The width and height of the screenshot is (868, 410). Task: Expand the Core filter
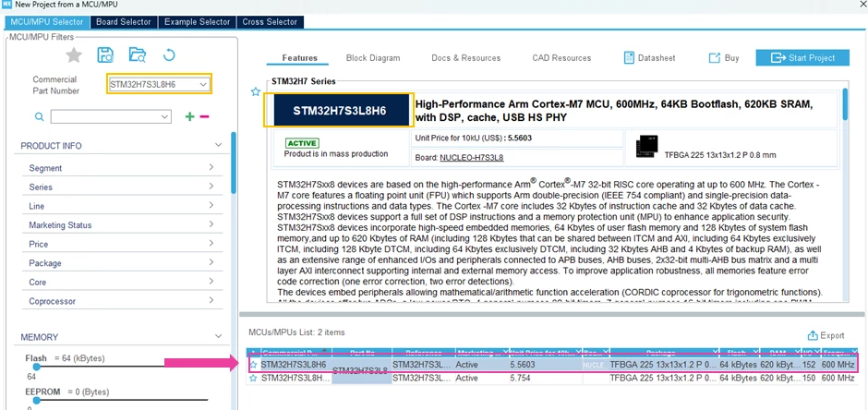pos(211,283)
